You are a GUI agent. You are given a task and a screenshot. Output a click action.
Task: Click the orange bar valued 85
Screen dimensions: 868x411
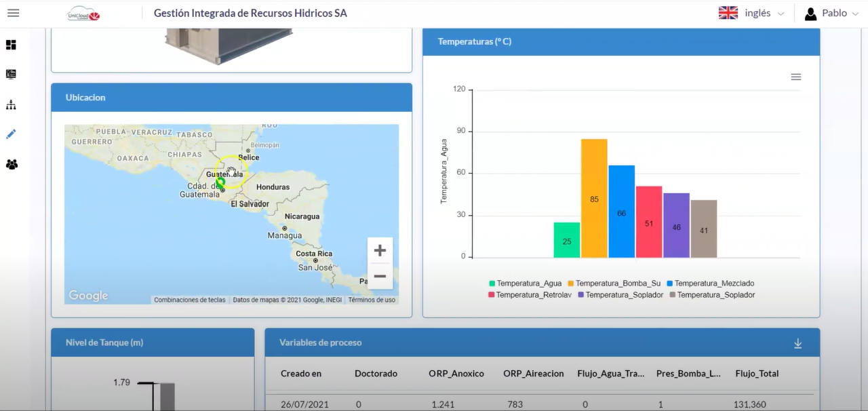[x=594, y=198]
